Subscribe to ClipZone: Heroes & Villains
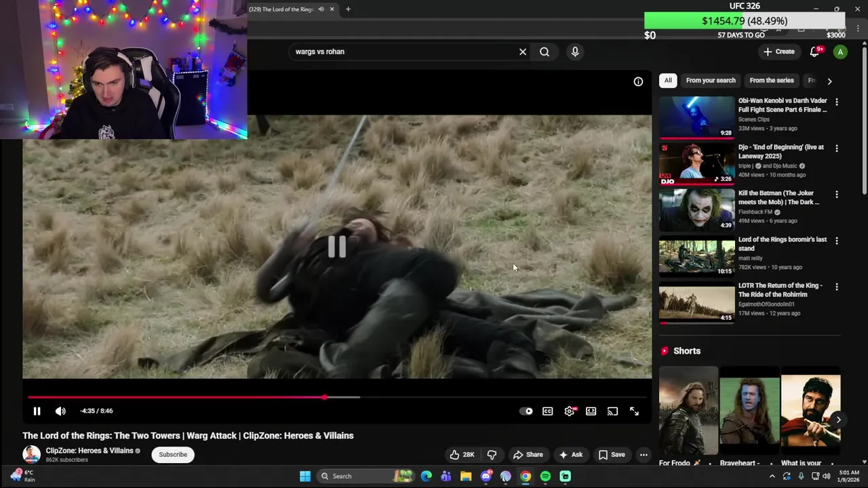This screenshot has width=868, height=488. pyautogui.click(x=173, y=455)
